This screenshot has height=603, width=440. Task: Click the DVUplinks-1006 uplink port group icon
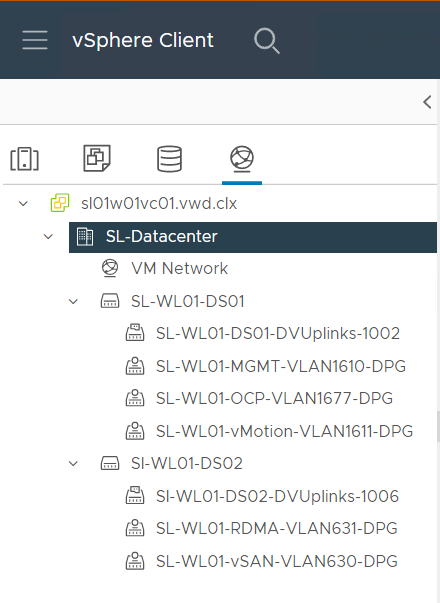tap(135, 496)
